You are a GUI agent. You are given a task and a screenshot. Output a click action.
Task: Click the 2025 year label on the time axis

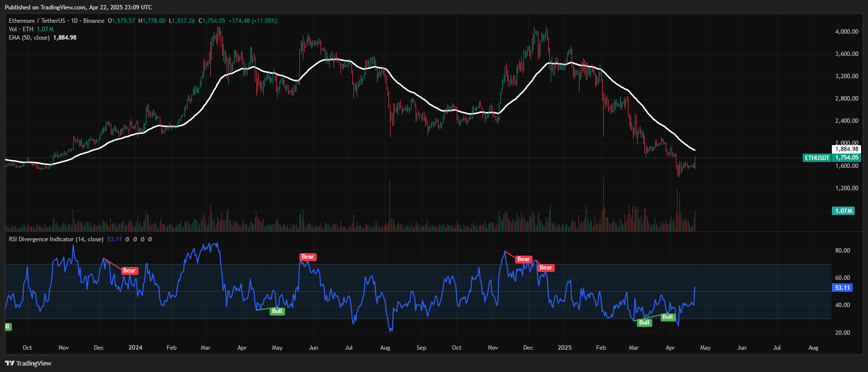click(565, 348)
